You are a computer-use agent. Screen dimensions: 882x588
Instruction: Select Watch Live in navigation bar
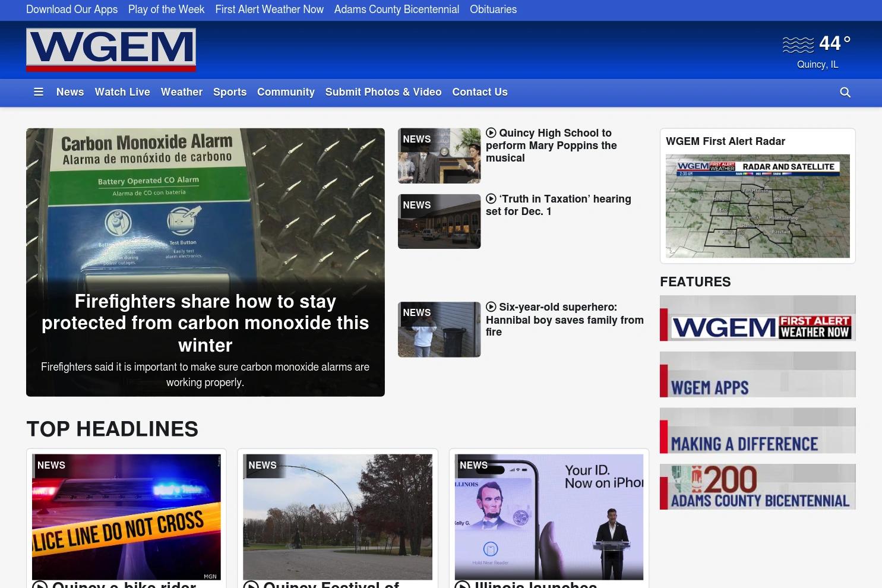pos(122,92)
